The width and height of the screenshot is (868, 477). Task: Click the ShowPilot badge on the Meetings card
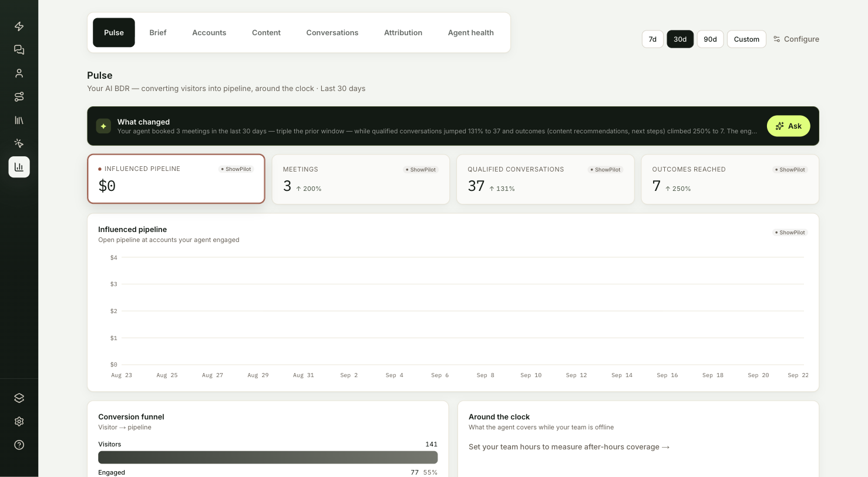pos(420,170)
